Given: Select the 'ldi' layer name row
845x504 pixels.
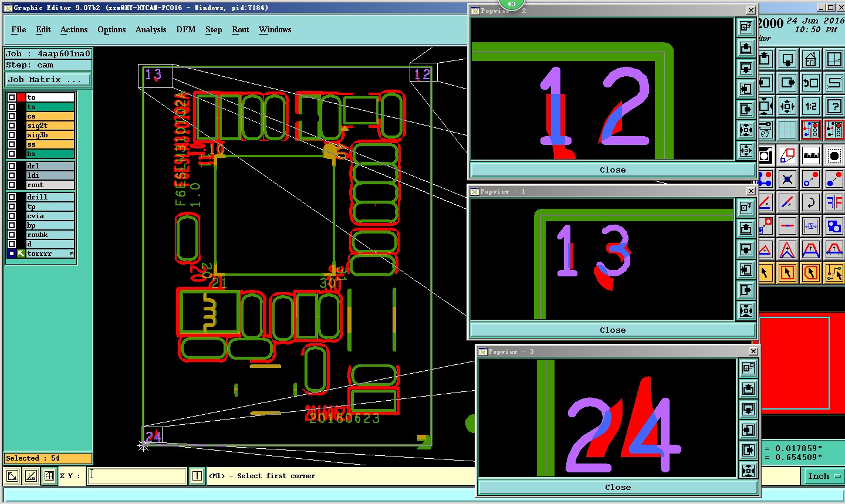Looking at the screenshot, I should point(50,175).
